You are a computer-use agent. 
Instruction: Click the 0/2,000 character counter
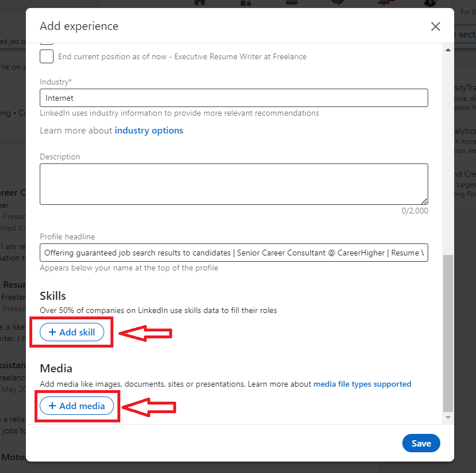[414, 211]
